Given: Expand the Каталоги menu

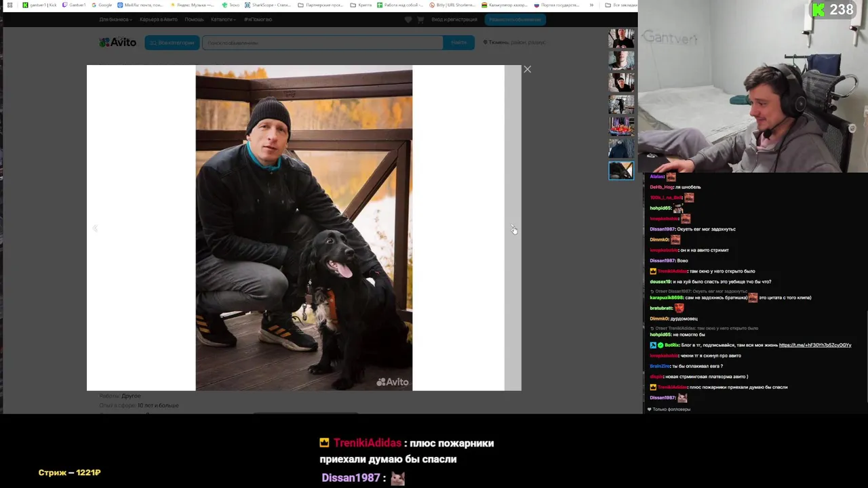Looking at the screenshot, I should click(223, 19).
